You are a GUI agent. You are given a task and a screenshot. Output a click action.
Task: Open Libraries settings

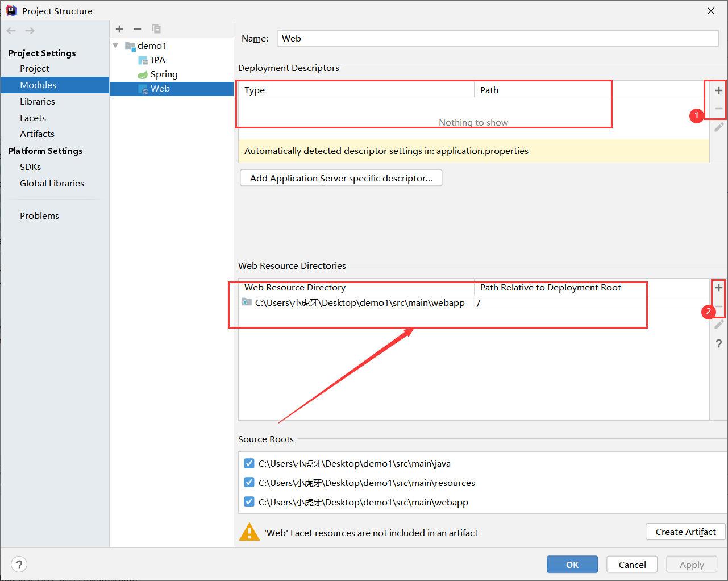[x=38, y=102]
